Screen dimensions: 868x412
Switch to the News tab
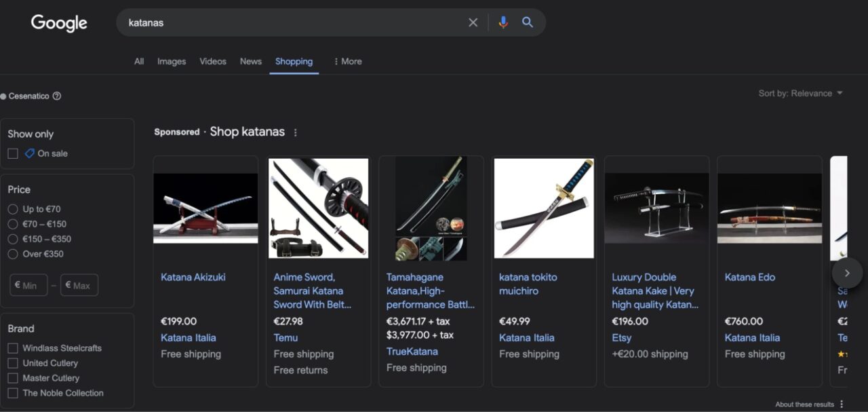(x=250, y=61)
